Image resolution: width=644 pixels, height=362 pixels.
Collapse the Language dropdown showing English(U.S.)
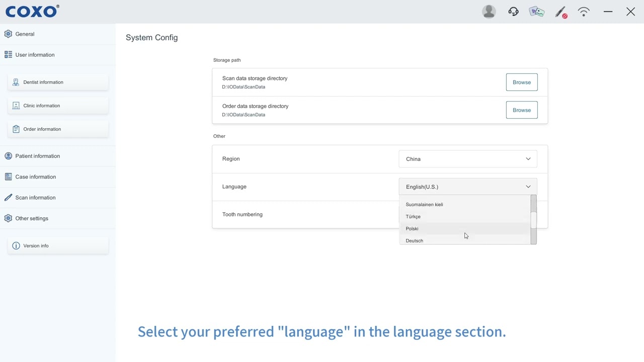[x=468, y=187]
